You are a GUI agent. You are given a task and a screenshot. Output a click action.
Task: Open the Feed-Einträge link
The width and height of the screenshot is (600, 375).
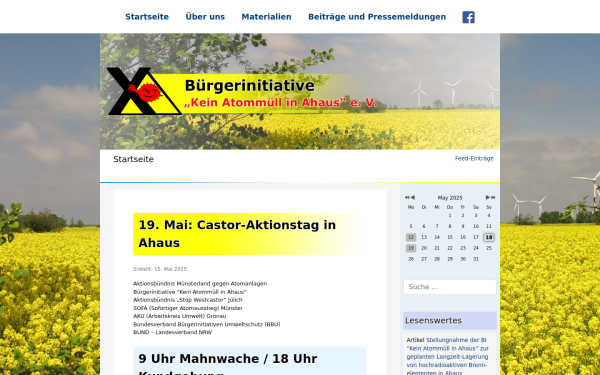[474, 158]
